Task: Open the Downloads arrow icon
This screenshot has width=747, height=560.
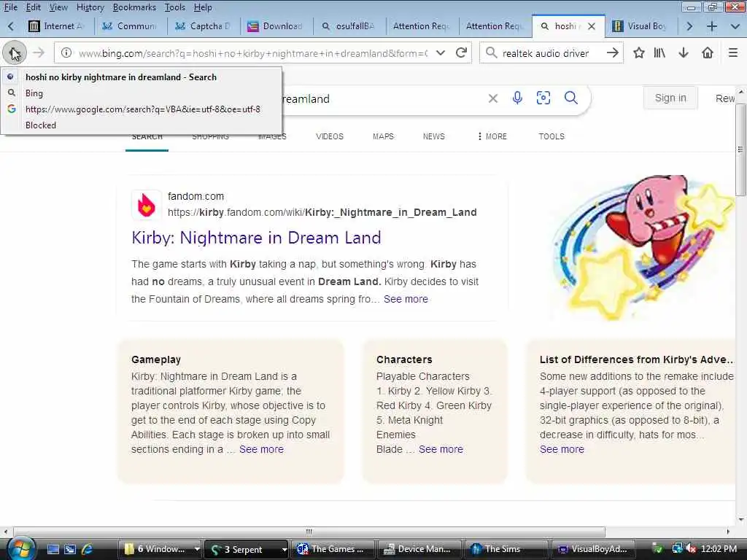Action: (684, 52)
